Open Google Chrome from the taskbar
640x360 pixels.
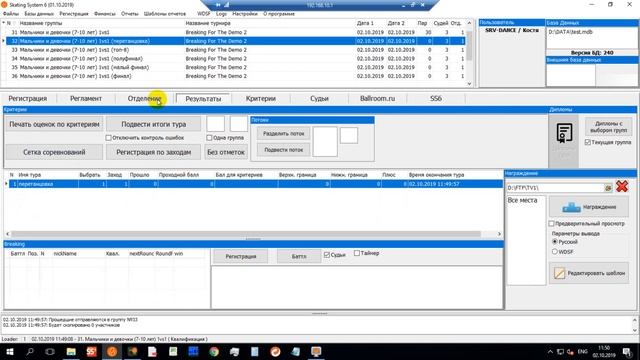tap(214, 351)
